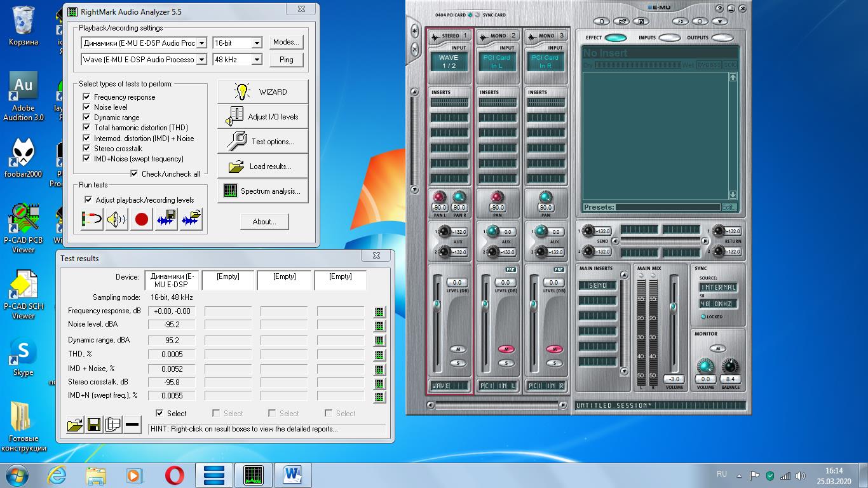Click the Ping button
Image resolution: width=868 pixels, height=488 pixels.
(x=286, y=59)
